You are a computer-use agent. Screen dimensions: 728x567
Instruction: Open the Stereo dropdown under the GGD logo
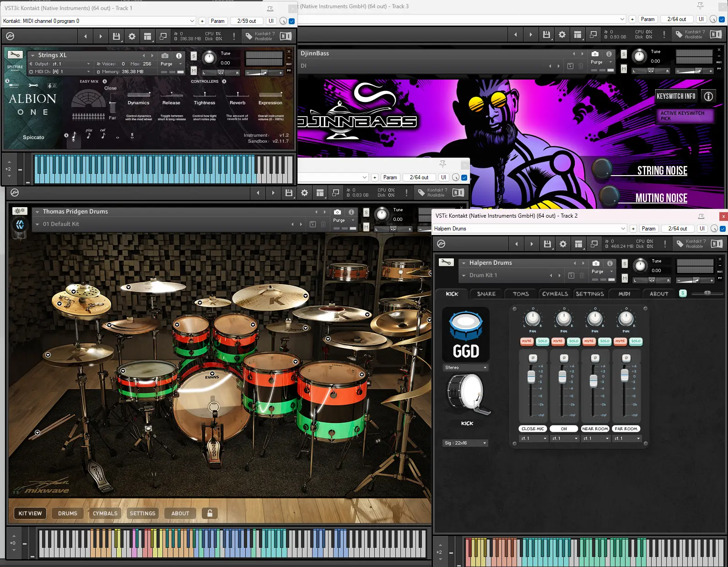466,368
